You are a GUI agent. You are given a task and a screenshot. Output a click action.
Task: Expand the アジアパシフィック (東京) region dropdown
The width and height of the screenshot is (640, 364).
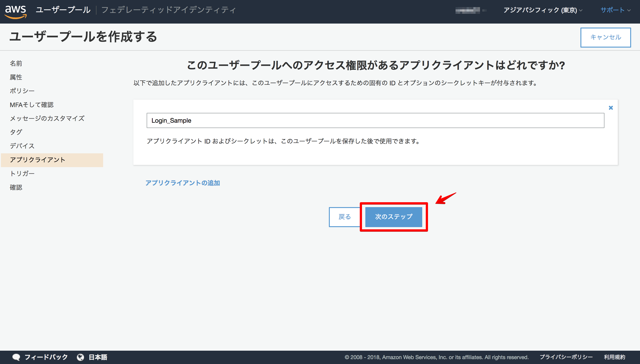[543, 10]
